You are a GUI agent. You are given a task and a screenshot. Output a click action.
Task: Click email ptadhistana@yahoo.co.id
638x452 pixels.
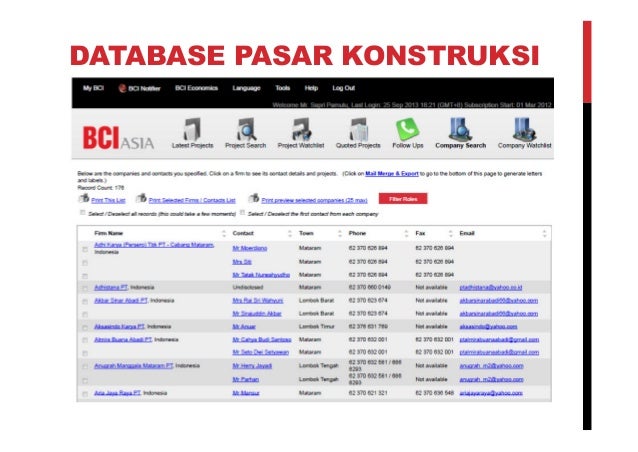click(x=491, y=287)
